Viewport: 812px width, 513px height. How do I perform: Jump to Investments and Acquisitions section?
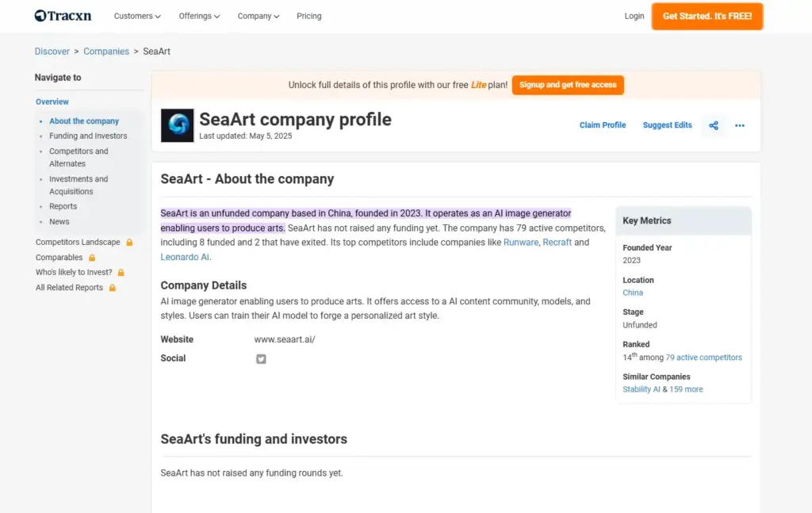click(x=79, y=186)
